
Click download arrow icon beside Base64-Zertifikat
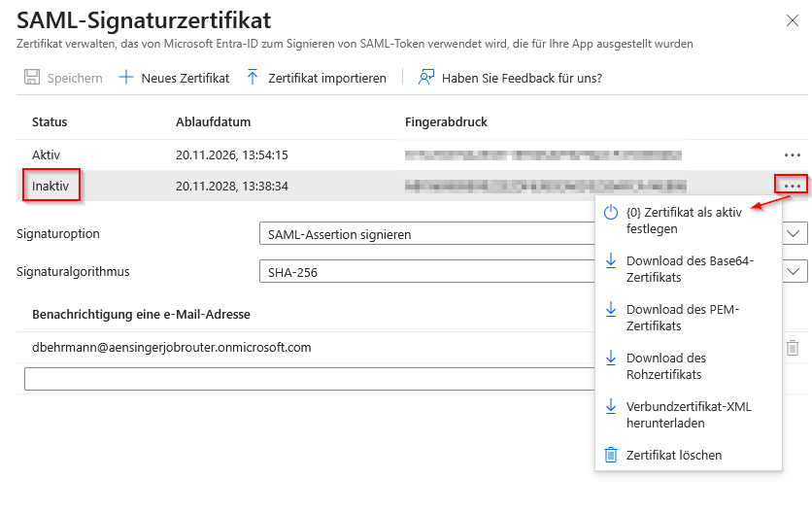coord(611,260)
